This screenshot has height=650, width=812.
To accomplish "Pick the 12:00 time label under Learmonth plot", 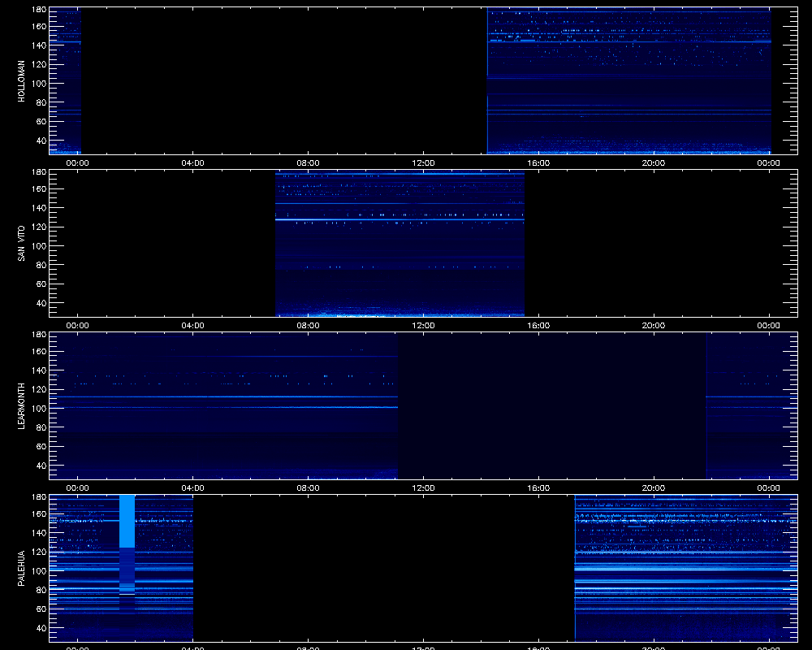I will tap(423, 487).
